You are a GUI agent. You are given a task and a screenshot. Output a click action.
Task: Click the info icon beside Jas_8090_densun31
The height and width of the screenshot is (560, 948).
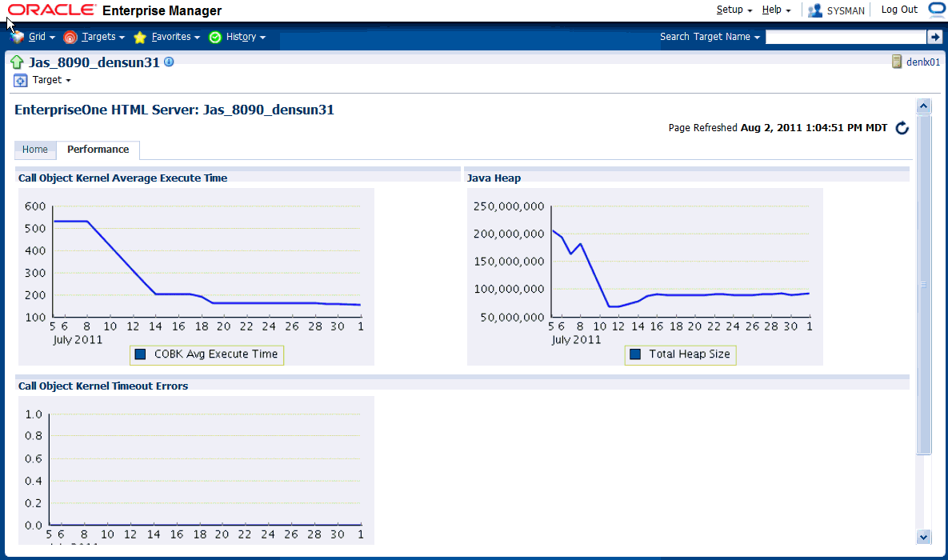pos(170,62)
